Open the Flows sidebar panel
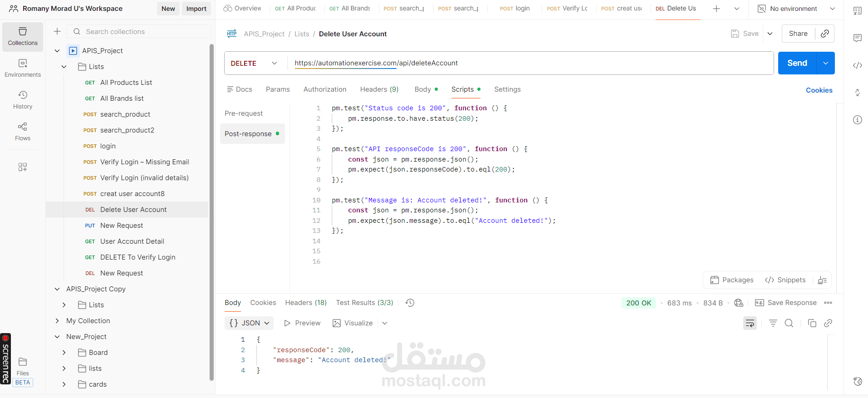Image resolution: width=868 pixels, height=398 pixels. (x=23, y=132)
